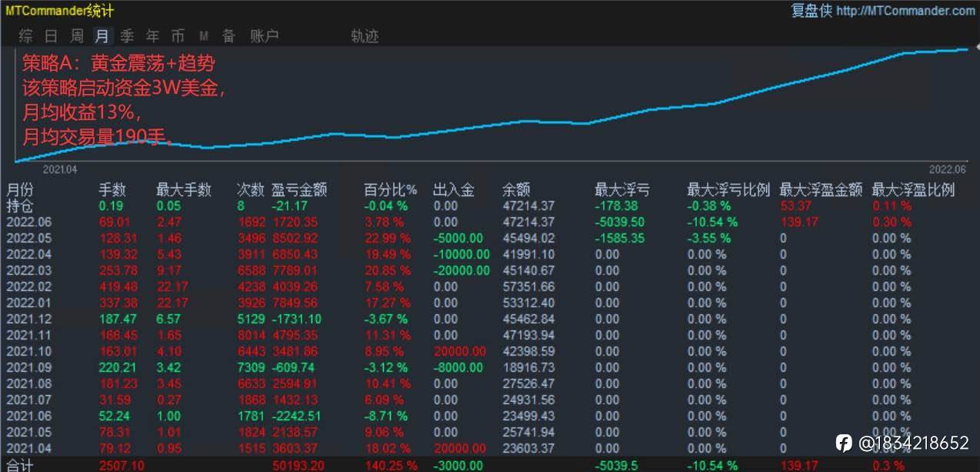This screenshot has height=472, width=980.
Task: Open the 币 currency tab
Action: pos(178,35)
